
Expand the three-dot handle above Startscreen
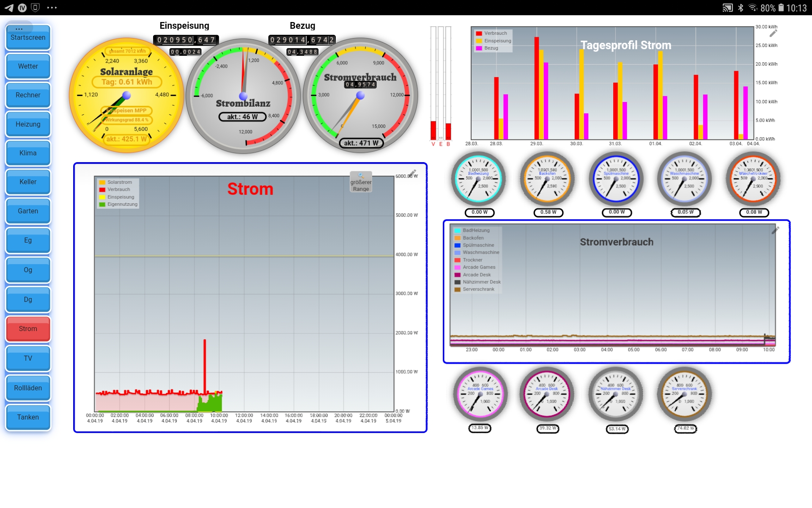[19, 28]
